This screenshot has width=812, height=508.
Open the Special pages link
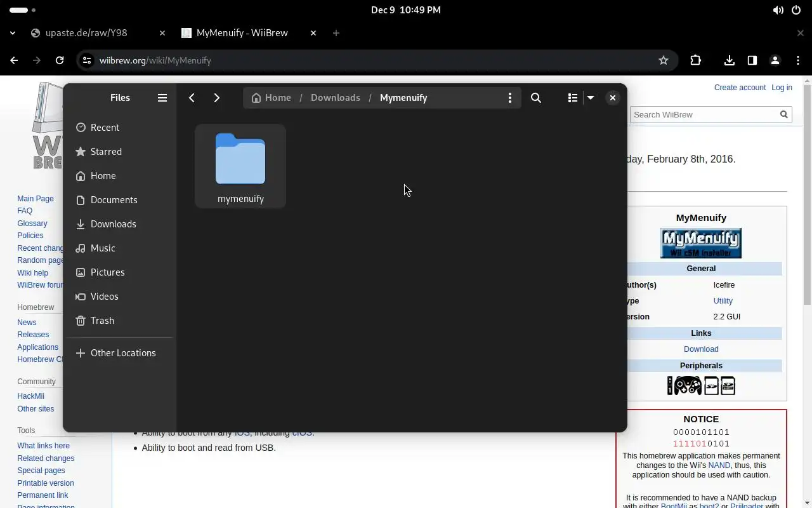(x=41, y=471)
